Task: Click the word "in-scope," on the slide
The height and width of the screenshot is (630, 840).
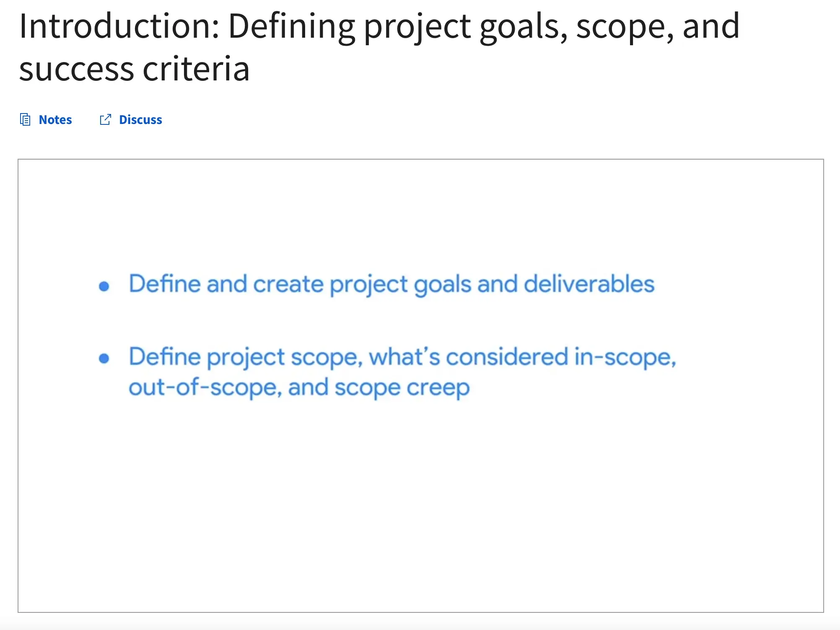Action: tap(625, 357)
